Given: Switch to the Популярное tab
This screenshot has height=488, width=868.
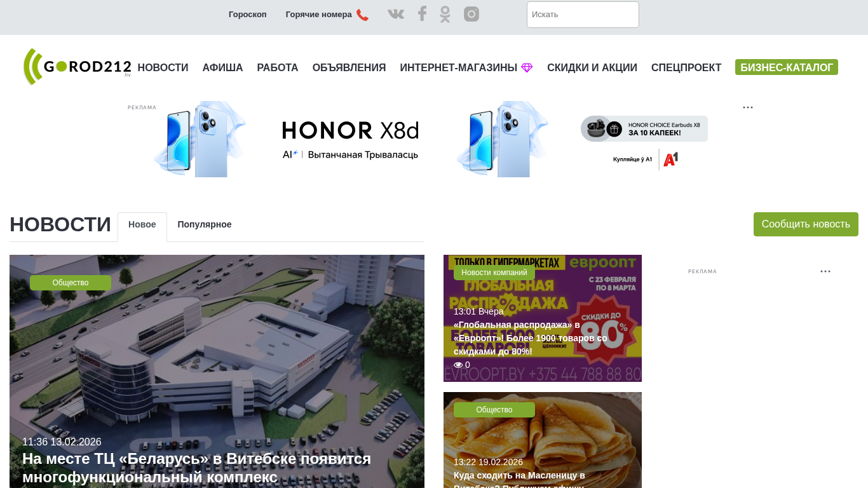Looking at the screenshot, I should [x=205, y=225].
